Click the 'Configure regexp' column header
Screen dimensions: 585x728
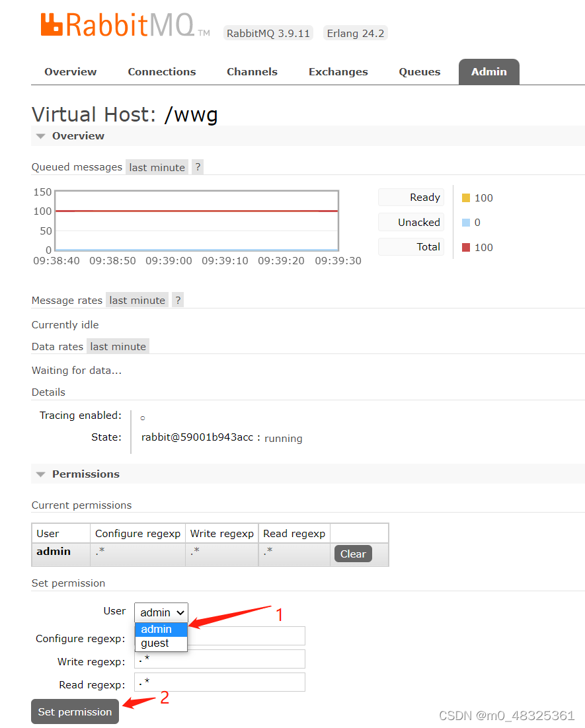point(137,534)
